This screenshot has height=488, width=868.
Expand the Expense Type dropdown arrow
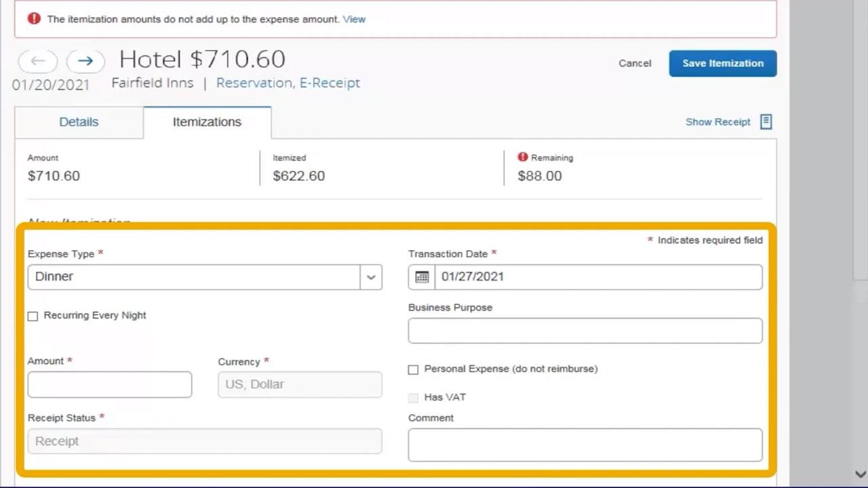371,277
